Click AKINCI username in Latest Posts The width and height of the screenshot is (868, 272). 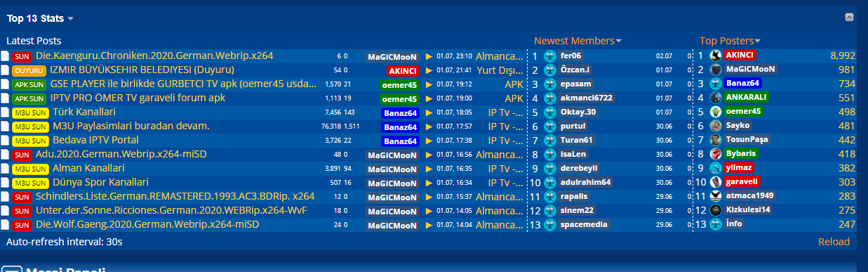[x=403, y=71]
